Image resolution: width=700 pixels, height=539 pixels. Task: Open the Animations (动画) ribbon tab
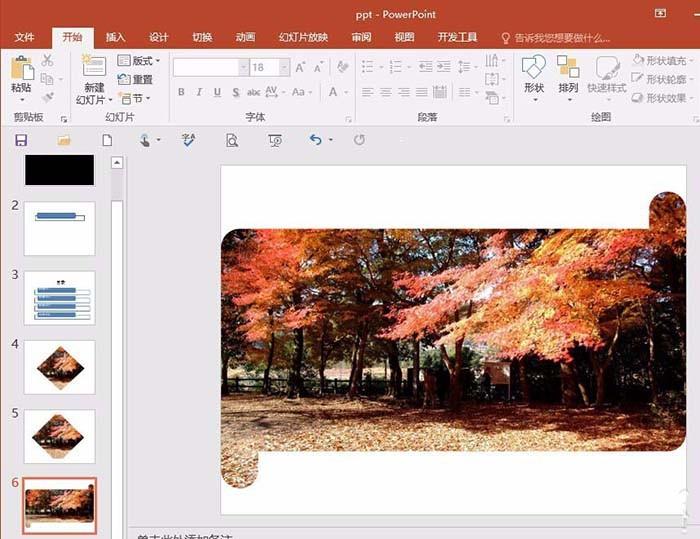tap(245, 37)
